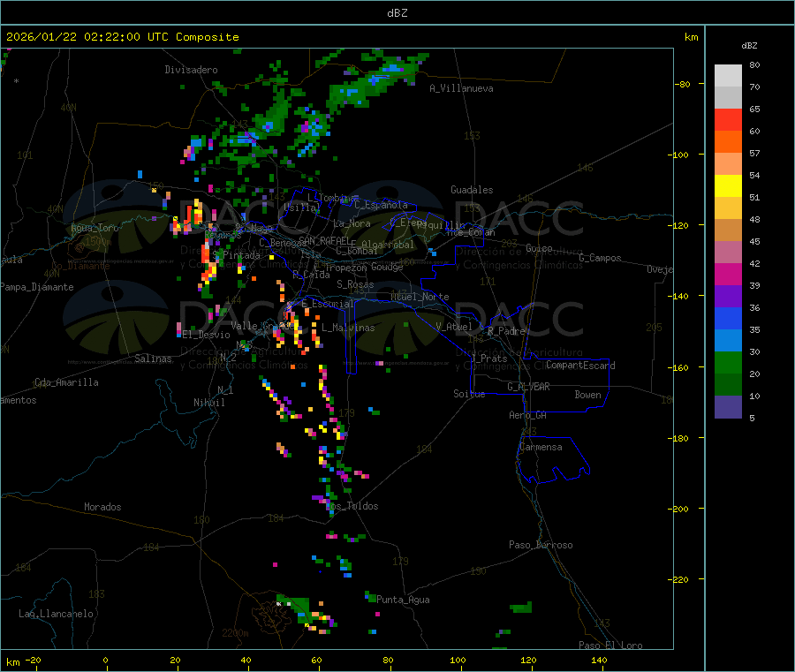Viewport: 795px width, 672px height.
Task: Click the Morados map label
Action: click(102, 507)
